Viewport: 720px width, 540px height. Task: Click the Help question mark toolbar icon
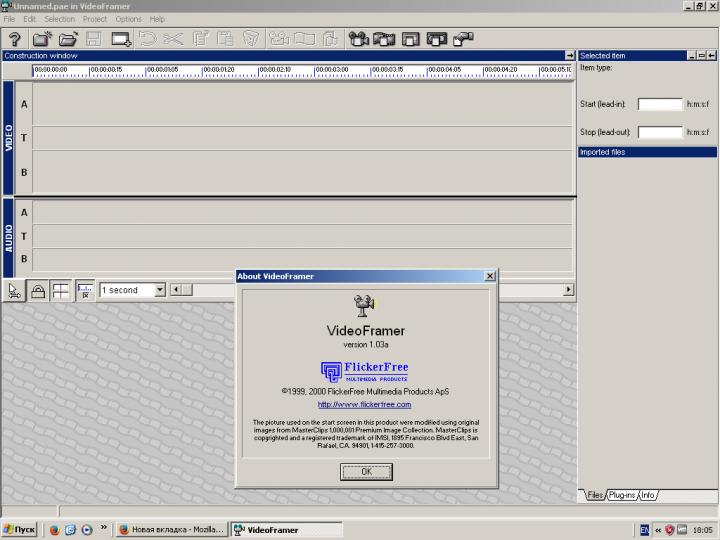coord(15,39)
